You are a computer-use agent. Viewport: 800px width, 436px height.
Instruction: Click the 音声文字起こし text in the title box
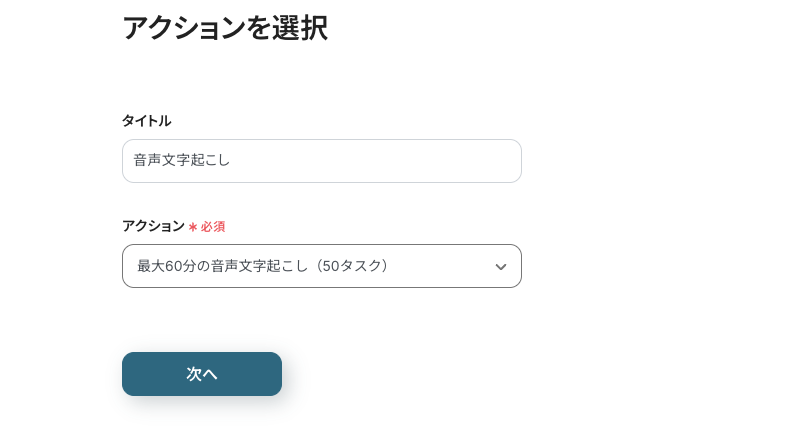(181, 160)
